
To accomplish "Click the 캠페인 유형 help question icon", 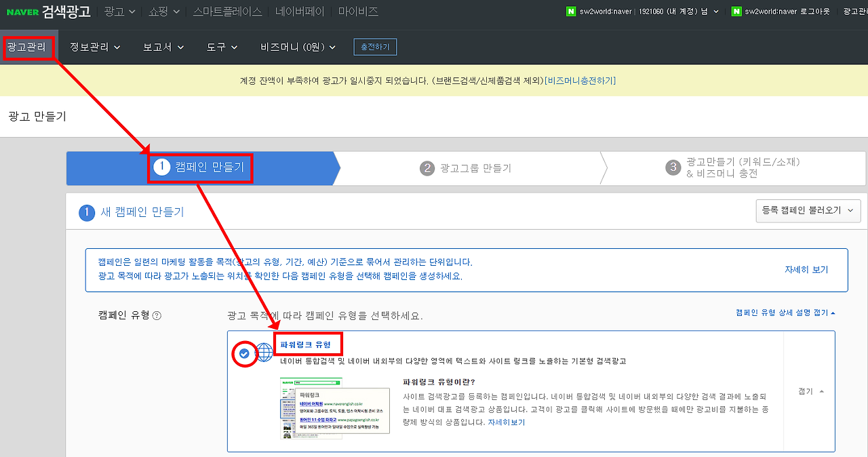I will click(x=157, y=315).
